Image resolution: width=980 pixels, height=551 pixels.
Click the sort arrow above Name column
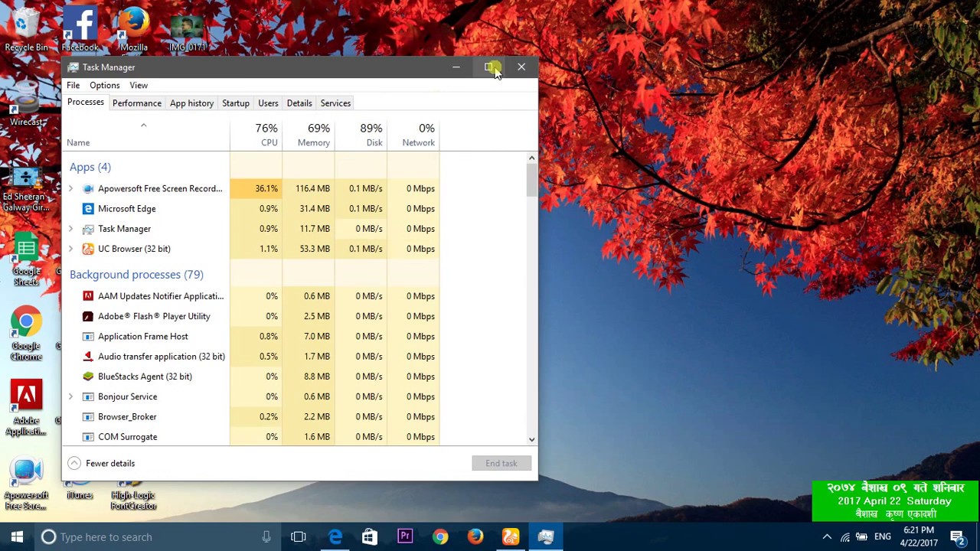143,126
